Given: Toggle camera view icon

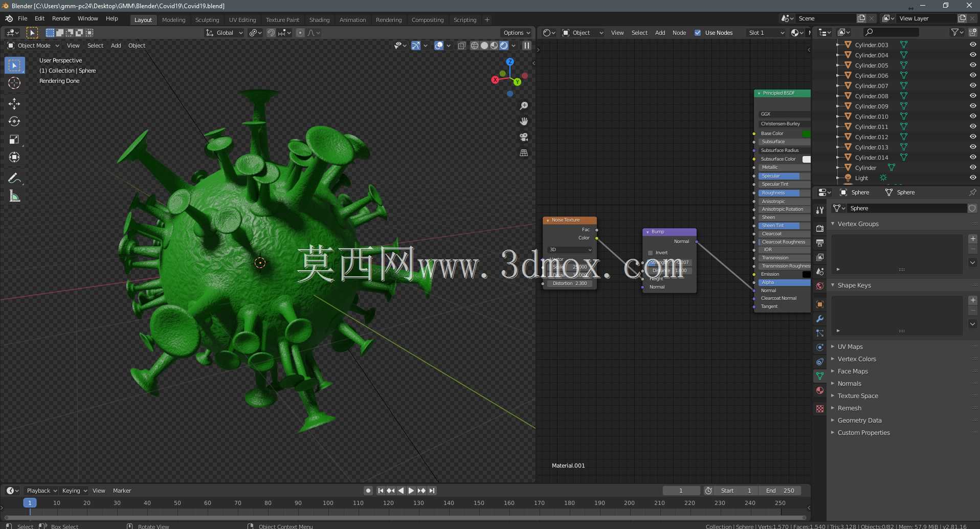Looking at the screenshot, I should click(524, 137).
